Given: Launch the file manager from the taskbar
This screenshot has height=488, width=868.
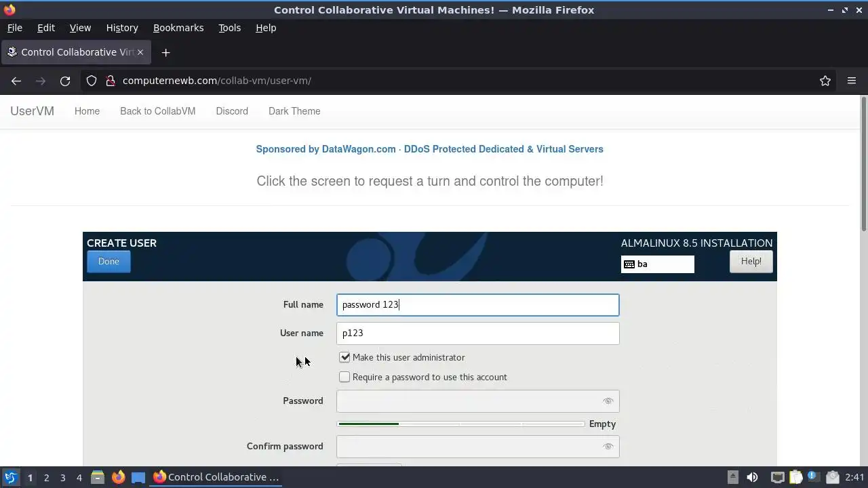Looking at the screenshot, I should coord(98,477).
